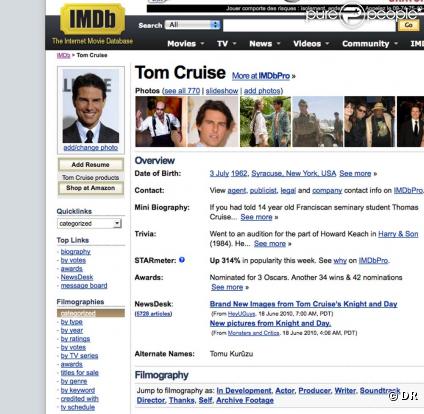Click add/change photo link

91,148
